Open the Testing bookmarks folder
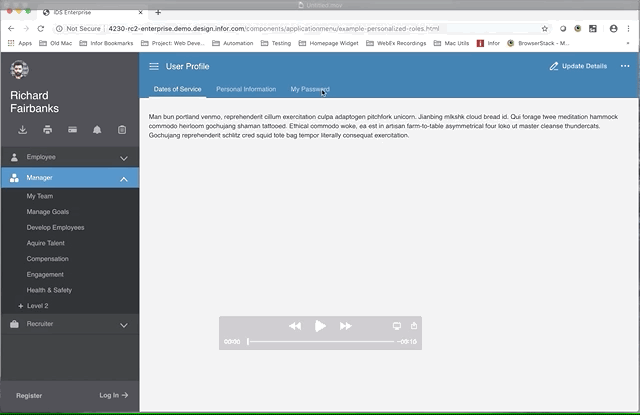Image resolution: width=640 pixels, height=415 pixels. click(x=276, y=43)
